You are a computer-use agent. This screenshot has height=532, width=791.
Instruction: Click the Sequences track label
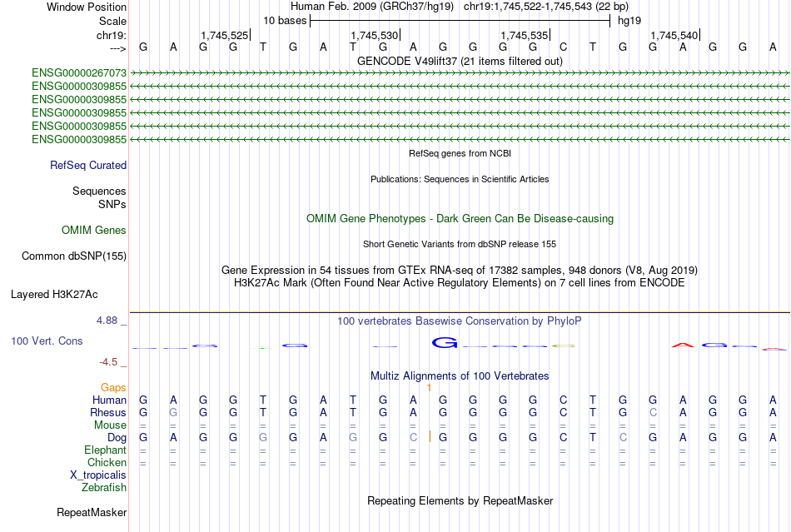[x=99, y=191]
